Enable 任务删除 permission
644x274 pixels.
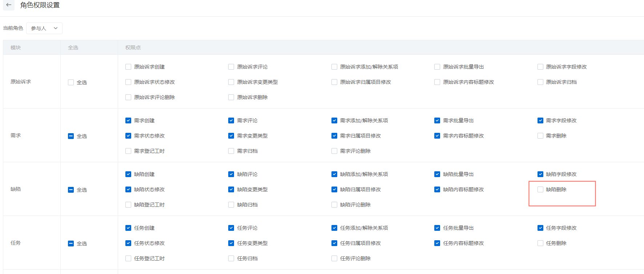coord(540,243)
